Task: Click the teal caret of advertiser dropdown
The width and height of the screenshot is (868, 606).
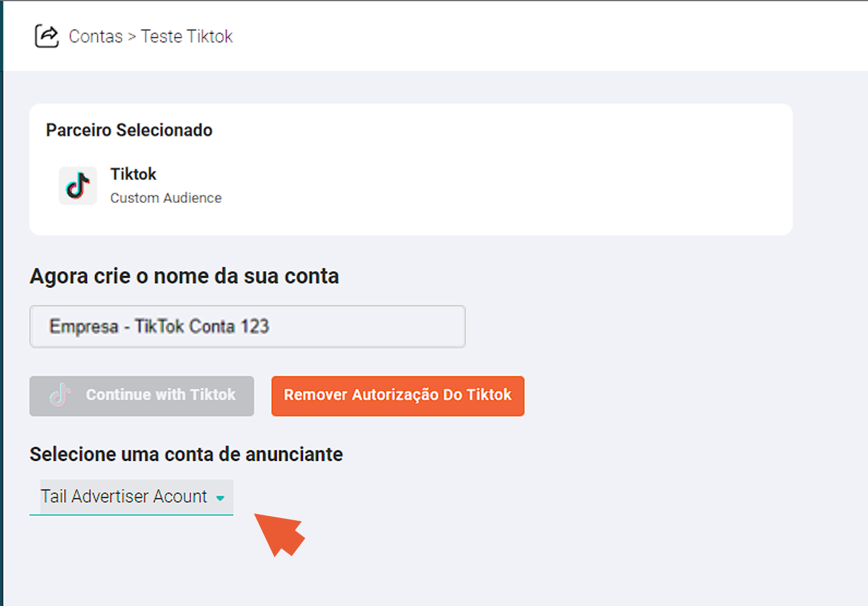Action: point(220,498)
